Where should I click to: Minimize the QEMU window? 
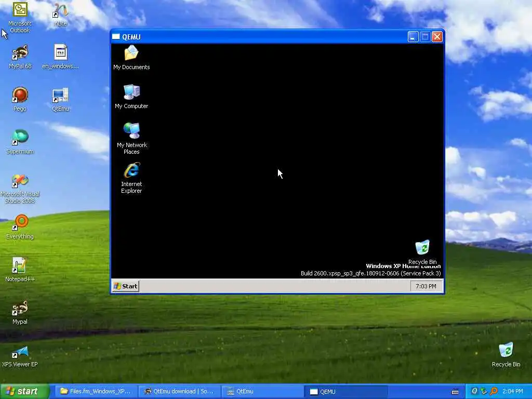pyautogui.click(x=413, y=37)
